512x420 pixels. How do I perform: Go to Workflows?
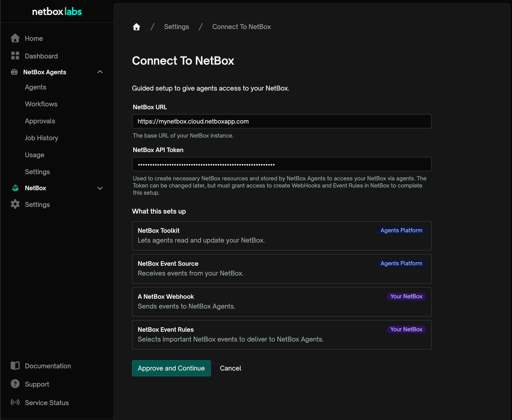41,104
